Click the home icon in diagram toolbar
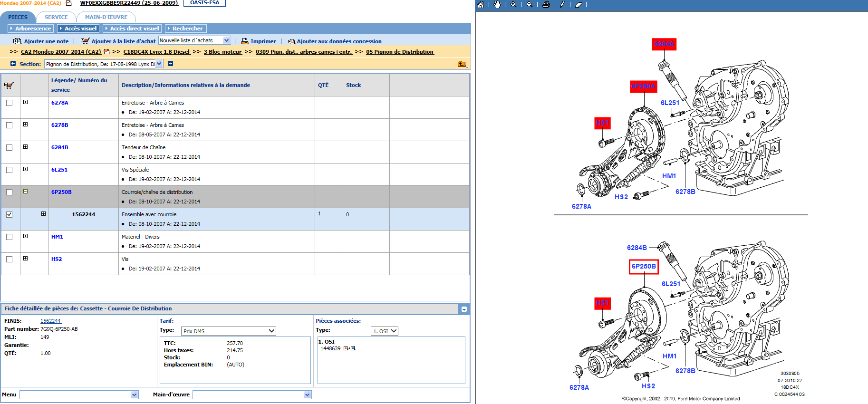 481,5
